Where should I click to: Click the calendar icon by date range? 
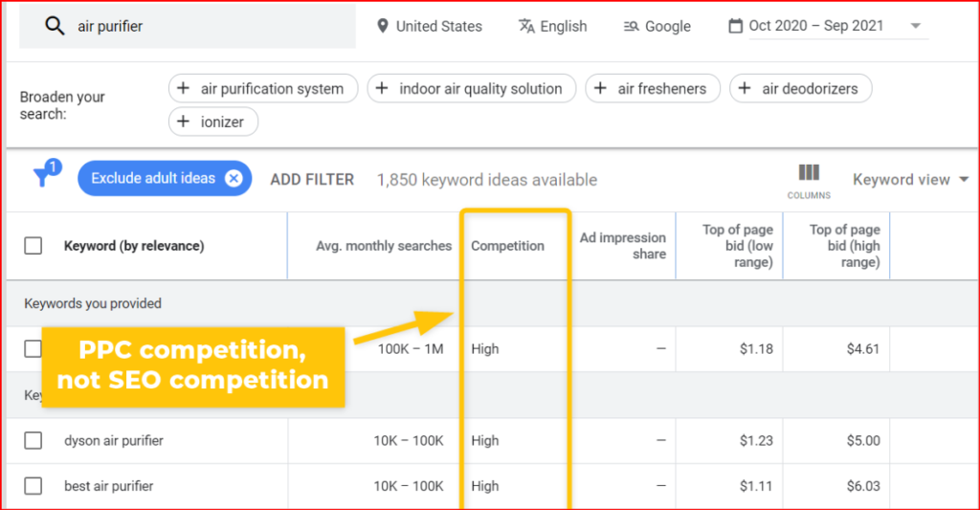pyautogui.click(x=736, y=26)
